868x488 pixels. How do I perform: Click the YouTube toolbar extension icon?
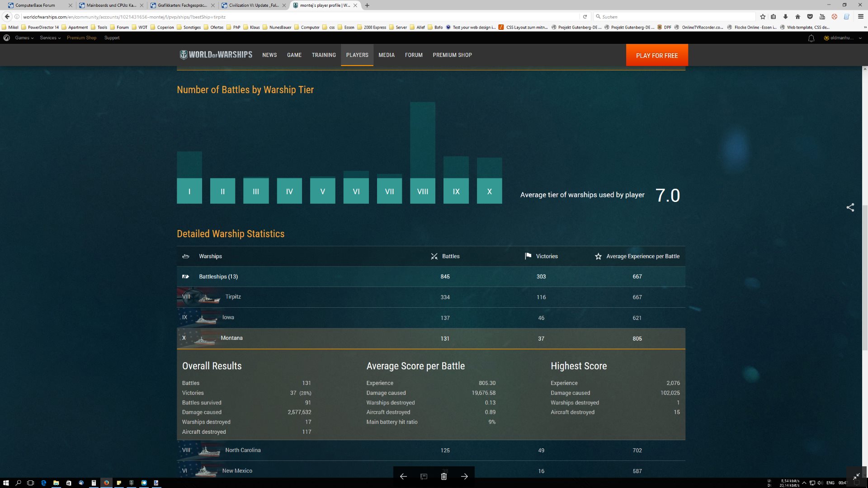point(822,17)
